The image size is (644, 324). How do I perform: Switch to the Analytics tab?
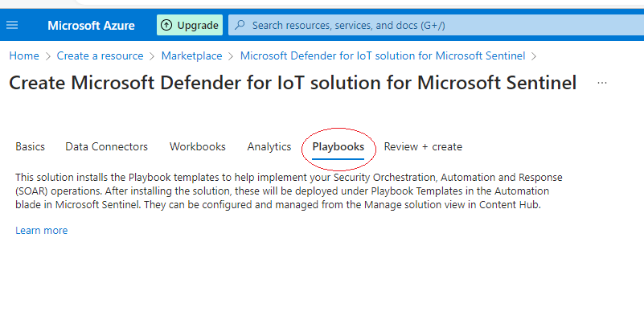269,146
